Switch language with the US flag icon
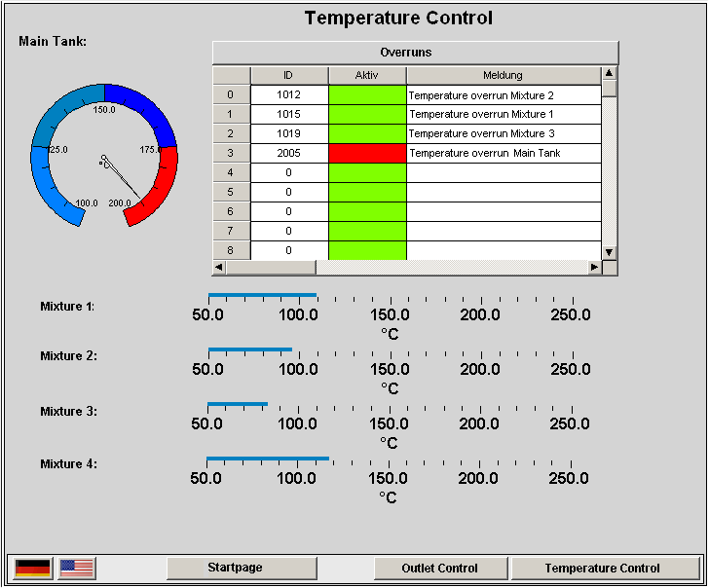The height and width of the screenshot is (588, 709). [x=76, y=568]
